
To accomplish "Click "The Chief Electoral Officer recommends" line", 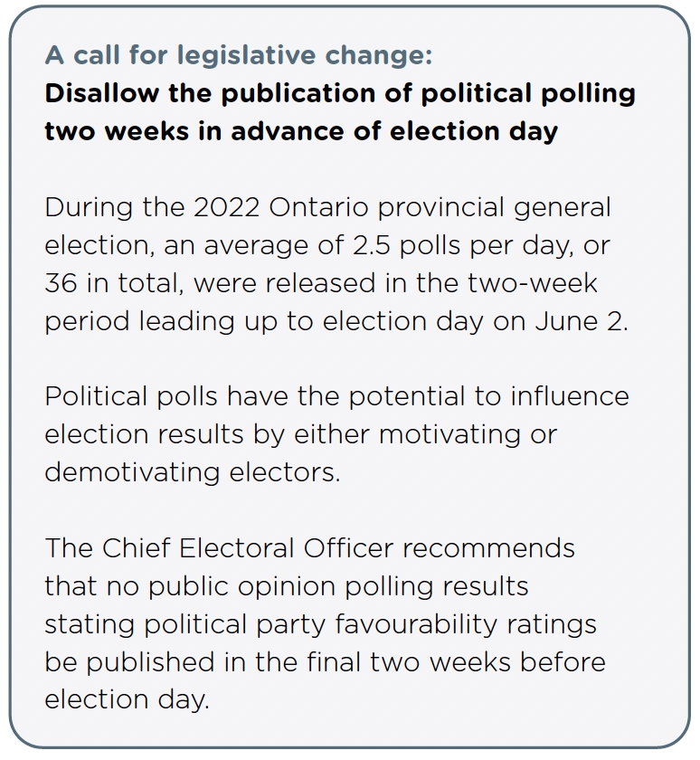I will click(309, 548).
